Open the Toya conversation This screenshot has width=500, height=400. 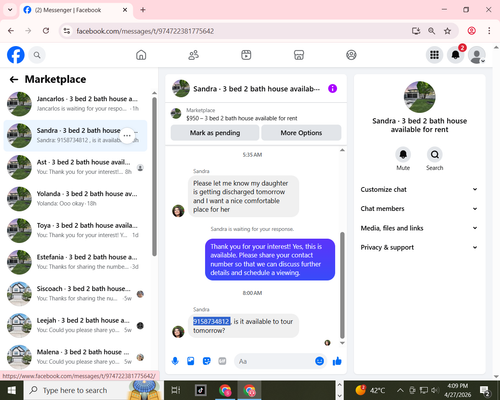(x=76, y=231)
